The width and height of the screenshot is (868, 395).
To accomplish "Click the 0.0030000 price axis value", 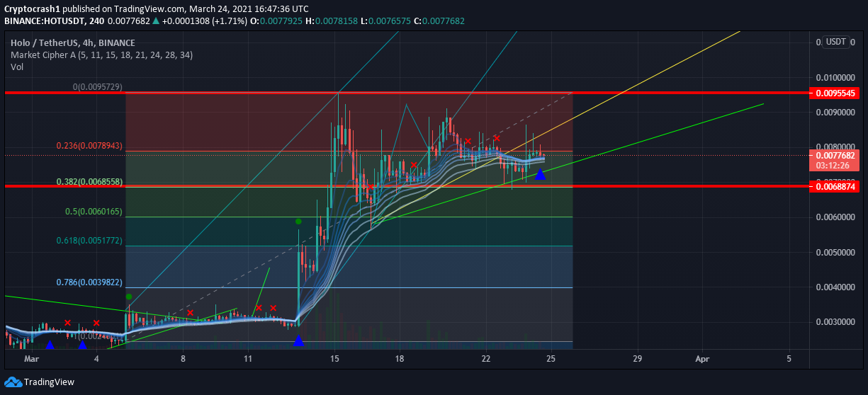I will point(835,322).
